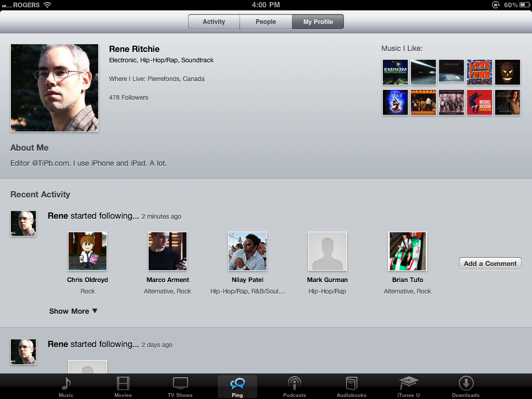Open the TV Shows section

point(180,387)
